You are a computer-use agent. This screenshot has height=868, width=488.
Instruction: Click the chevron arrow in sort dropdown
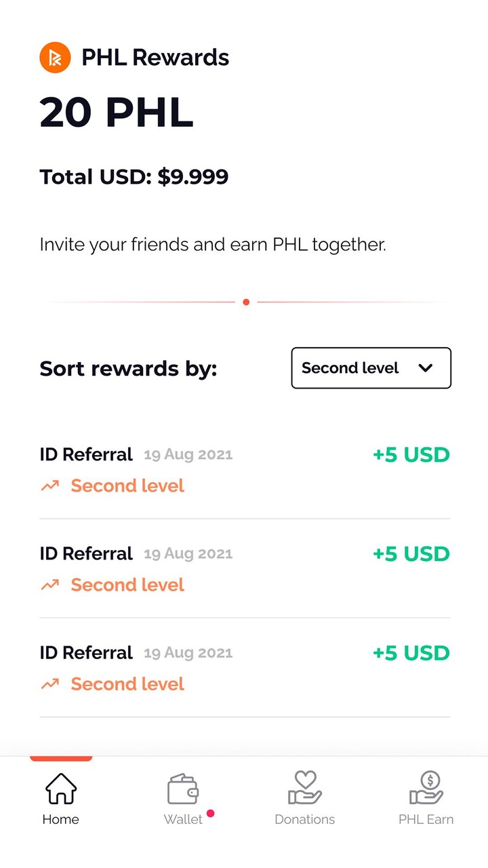coord(426,368)
